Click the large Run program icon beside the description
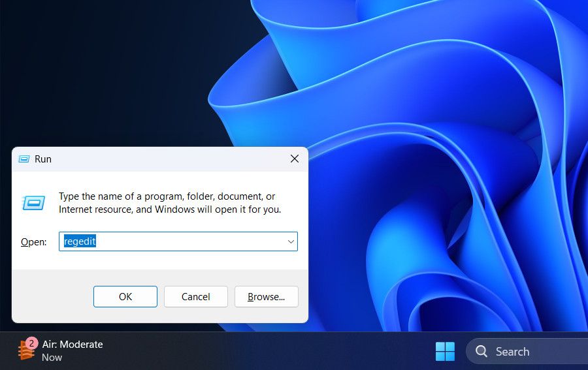The image size is (588, 370). point(34,203)
